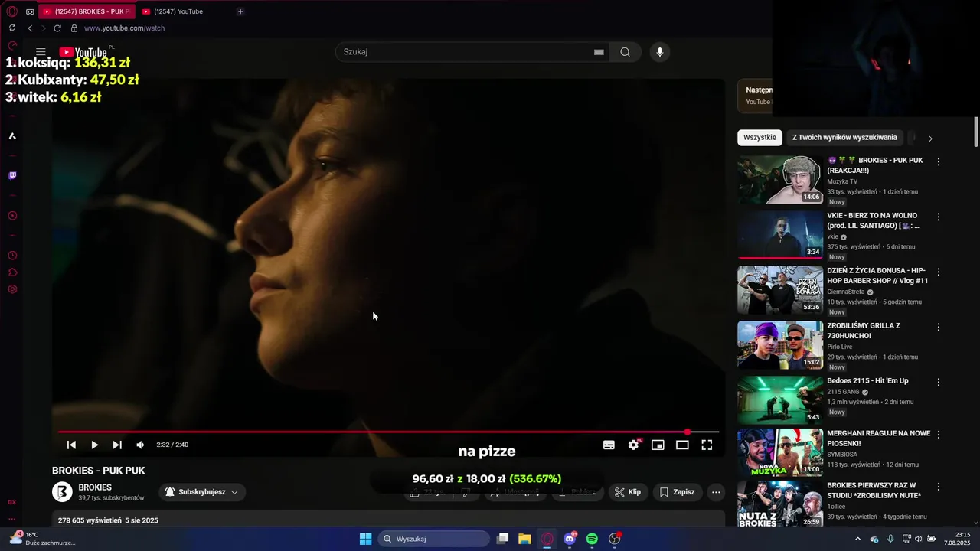Reload the page with toolbar reload button
The width and height of the screenshot is (980, 551).
[57, 28]
